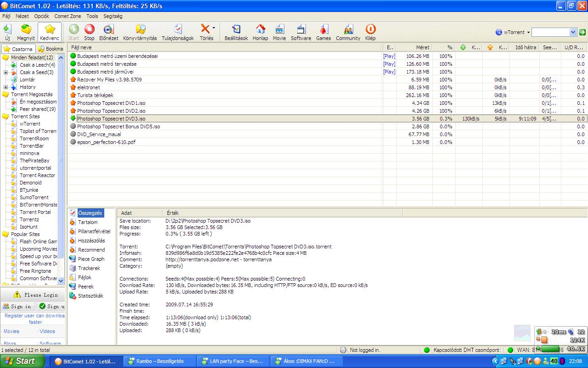The height and width of the screenshot is (368, 588).
Task: Open the Opciók menu
Action: [41, 16]
